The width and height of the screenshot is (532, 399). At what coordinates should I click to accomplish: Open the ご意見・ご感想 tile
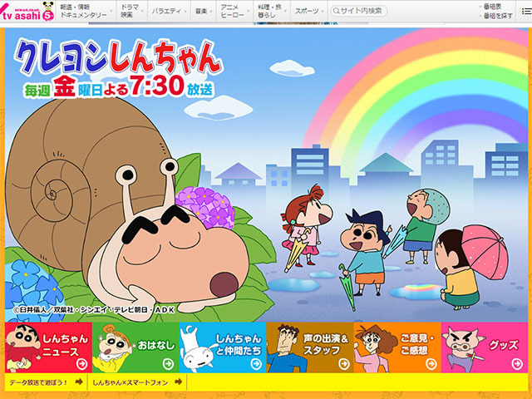coord(397,347)
